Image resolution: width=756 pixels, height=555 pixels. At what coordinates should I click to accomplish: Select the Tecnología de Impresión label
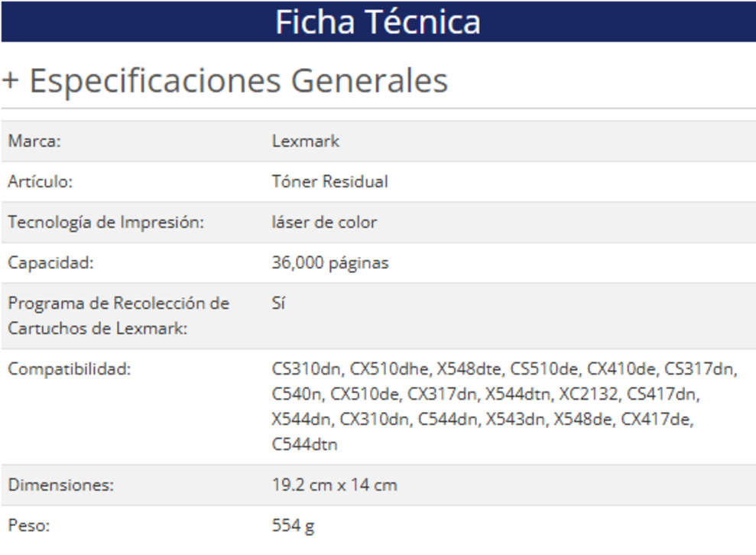[108, 222]
